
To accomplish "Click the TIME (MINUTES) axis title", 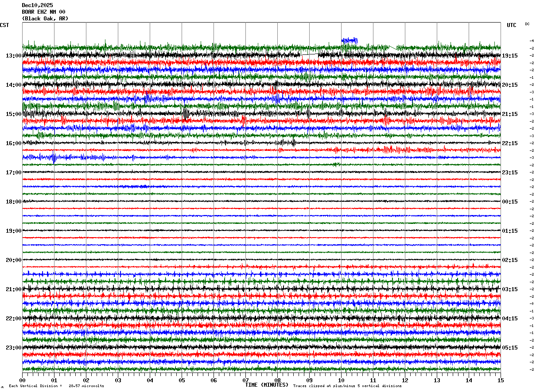I will pos(267,385).
